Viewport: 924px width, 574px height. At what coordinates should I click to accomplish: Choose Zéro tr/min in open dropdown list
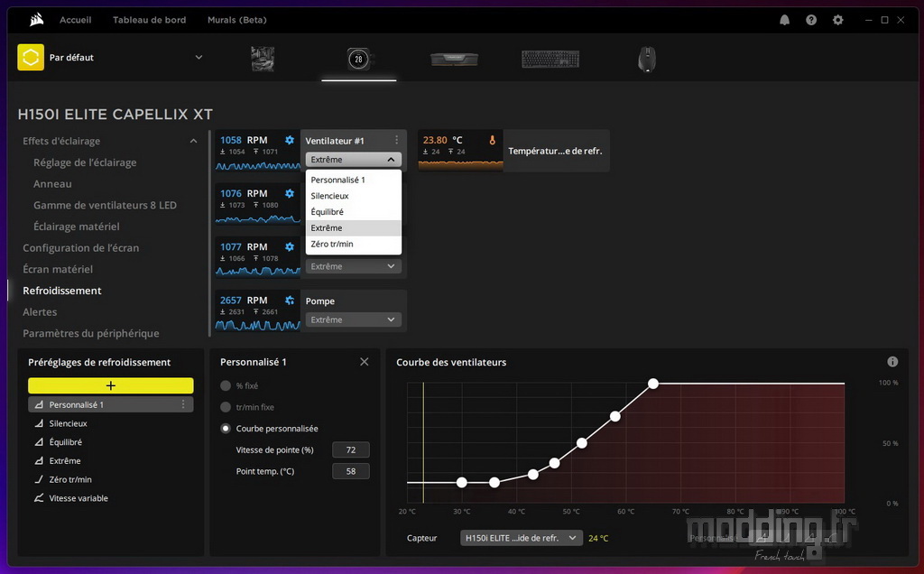click(354, 244)
